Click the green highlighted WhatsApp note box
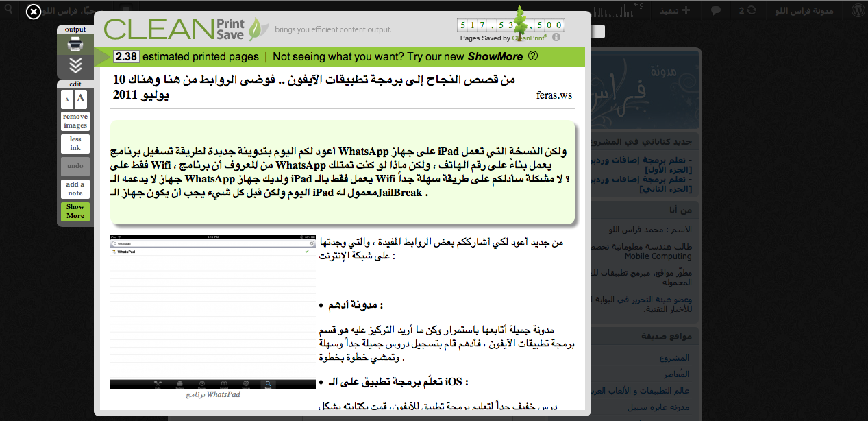 coord(343,172)
